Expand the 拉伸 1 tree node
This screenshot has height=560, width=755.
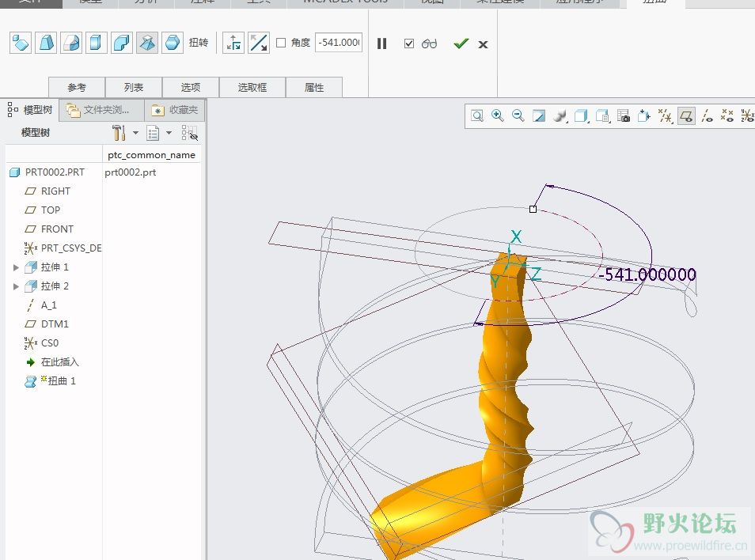(x=16, y=267)
